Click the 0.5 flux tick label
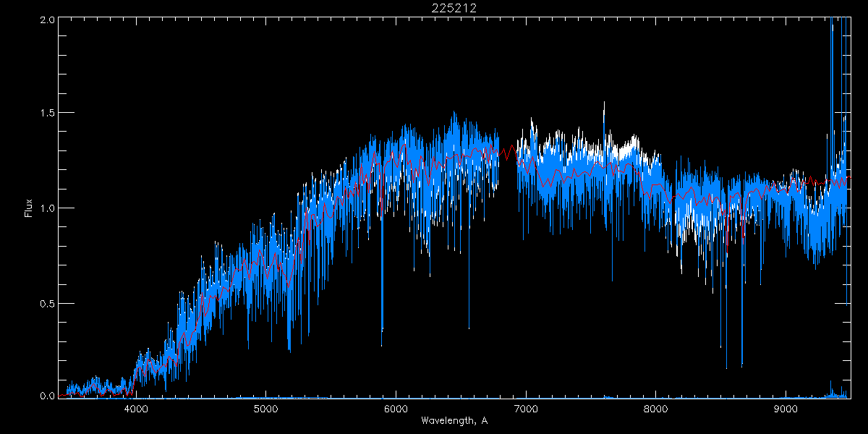868x434 pixels. coord(46,303)
